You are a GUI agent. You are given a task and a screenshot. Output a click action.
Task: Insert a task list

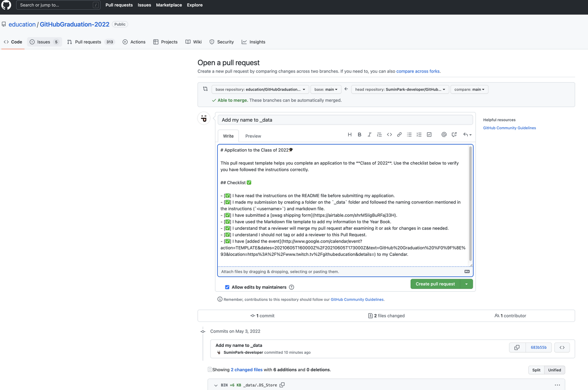(x=429, y=135)
